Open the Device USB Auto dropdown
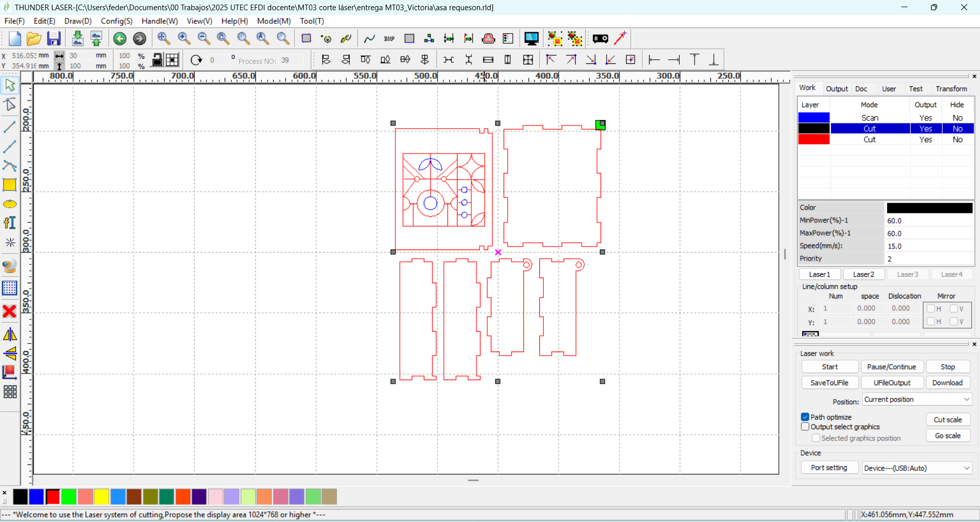Screen dimensions: 980x522 tap(917, 468)
